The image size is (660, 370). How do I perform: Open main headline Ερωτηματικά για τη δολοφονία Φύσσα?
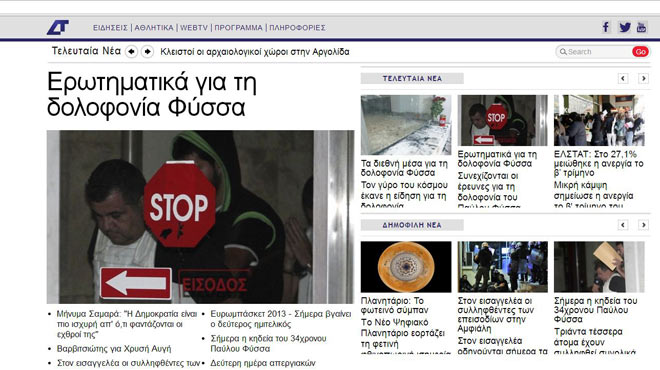click(x=152, y=94)
